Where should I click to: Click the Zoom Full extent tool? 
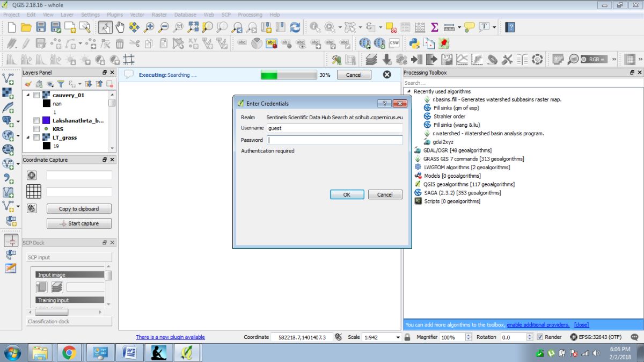point(193,27)
